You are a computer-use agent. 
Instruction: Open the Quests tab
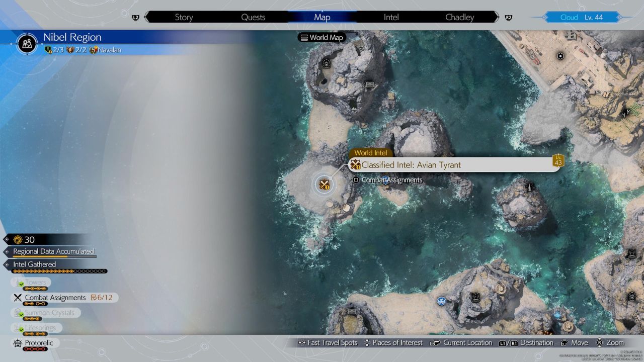[253, 17]
